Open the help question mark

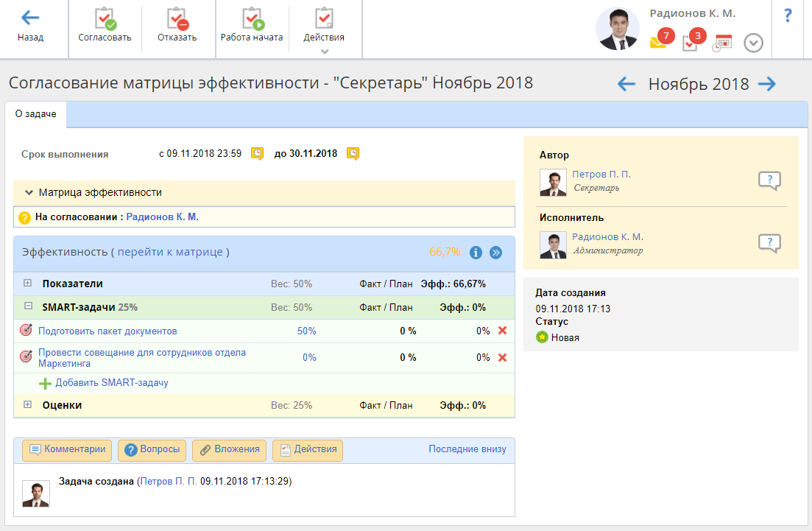(788, 15)
